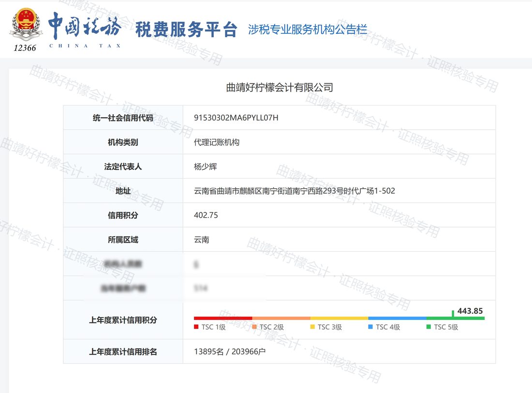Click the 上年度累计信用积分 label
532x393 pixels.
(x=123, y=320)
